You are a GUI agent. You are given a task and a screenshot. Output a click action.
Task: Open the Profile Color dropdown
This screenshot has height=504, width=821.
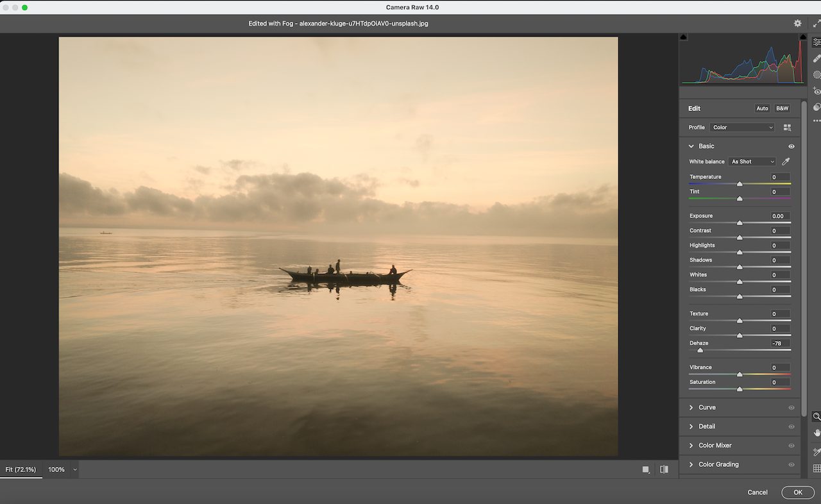pos(743,128)
